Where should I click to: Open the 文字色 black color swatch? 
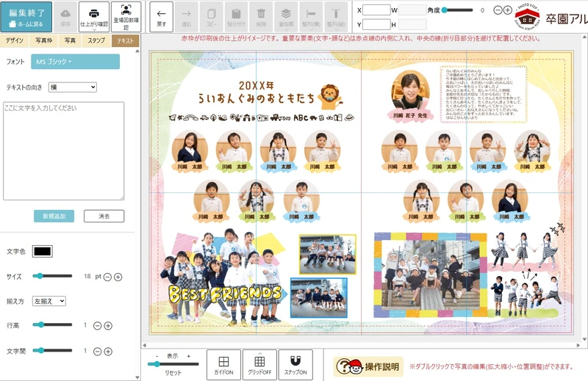[43, 251]
